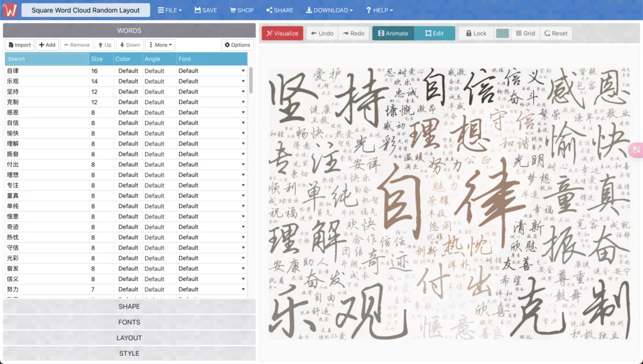The width and height of the screenshot is (643, 364).
Task: Select the word 乐观 in the list
Action: (13, 81)
